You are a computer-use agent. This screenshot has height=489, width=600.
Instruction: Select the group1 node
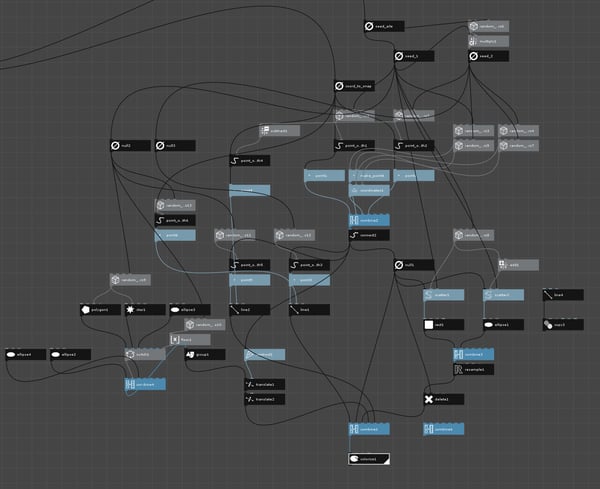[205, 354]
